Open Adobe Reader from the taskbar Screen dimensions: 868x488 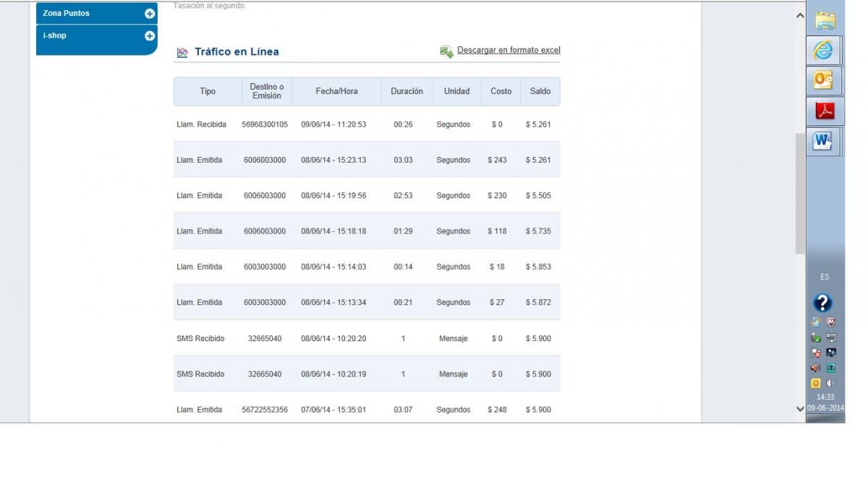coord(825,111)
